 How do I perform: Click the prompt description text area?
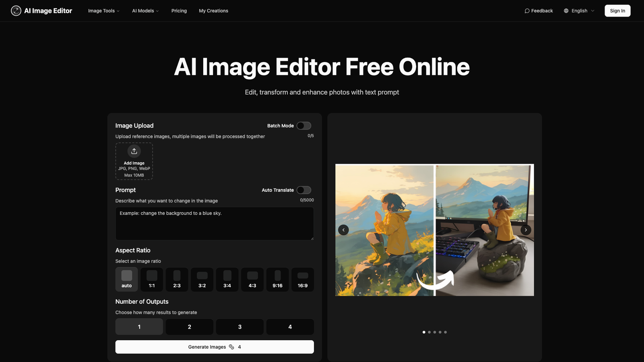pos(215,224)
